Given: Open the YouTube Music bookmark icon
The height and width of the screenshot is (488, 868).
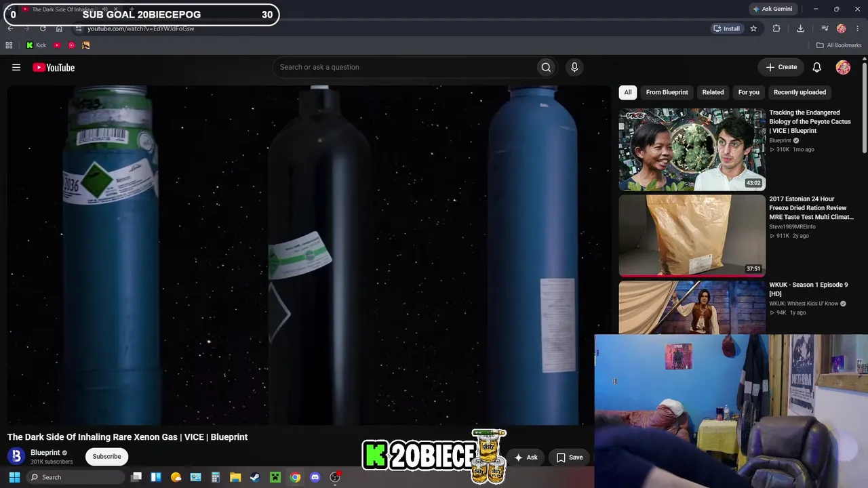Looking at the screenshot, I should point(71,45).
